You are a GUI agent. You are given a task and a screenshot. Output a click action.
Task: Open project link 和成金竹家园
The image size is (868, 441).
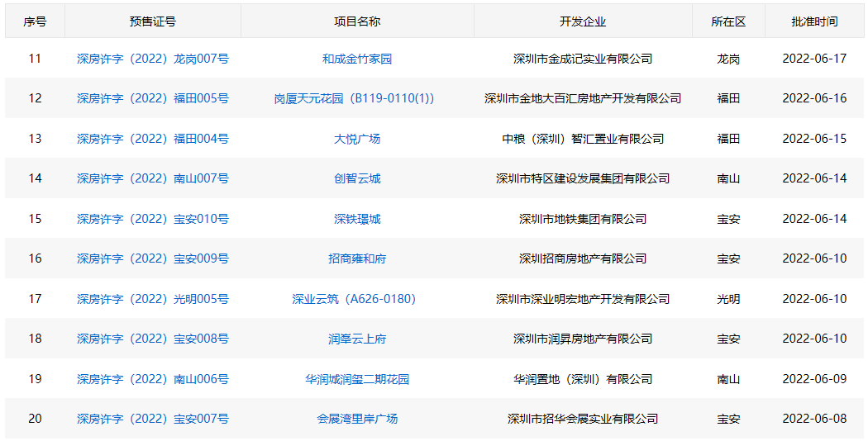pyautogui.click(x=357, y=59)
